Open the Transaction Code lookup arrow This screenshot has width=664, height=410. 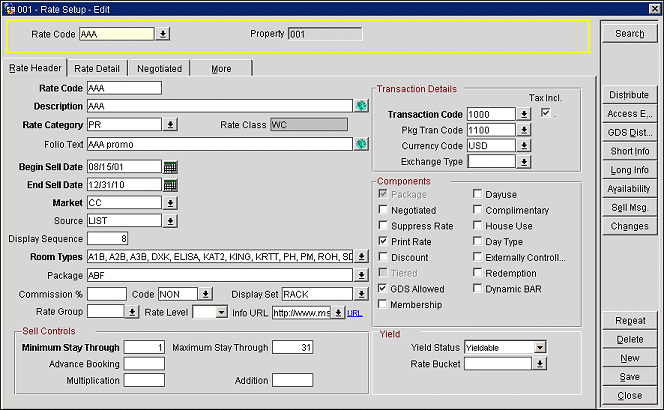click(x=524, y=115)
